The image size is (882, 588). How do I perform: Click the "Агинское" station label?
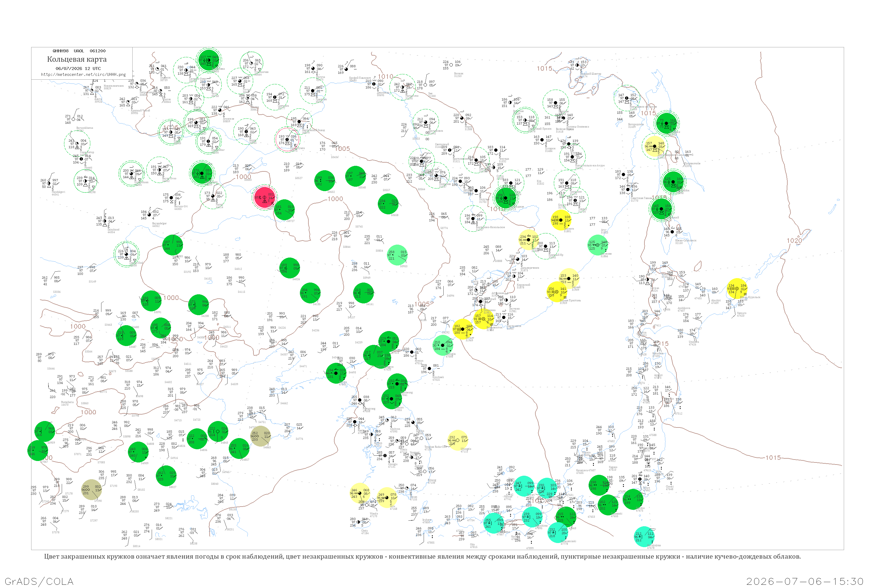point(228,119)
